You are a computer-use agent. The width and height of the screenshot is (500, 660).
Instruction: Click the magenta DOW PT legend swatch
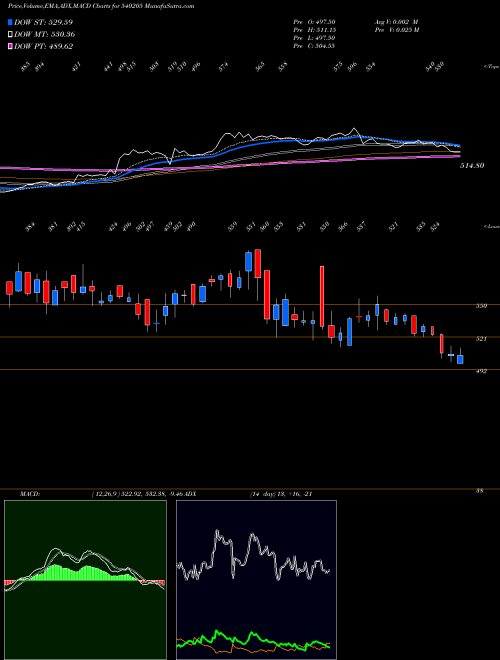[10, 46]
